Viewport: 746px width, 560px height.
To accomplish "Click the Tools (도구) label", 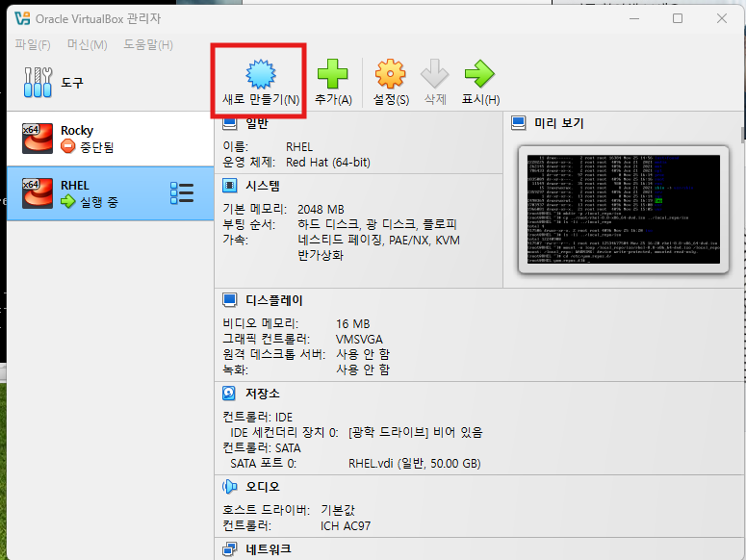I will [x=72, y=83].
